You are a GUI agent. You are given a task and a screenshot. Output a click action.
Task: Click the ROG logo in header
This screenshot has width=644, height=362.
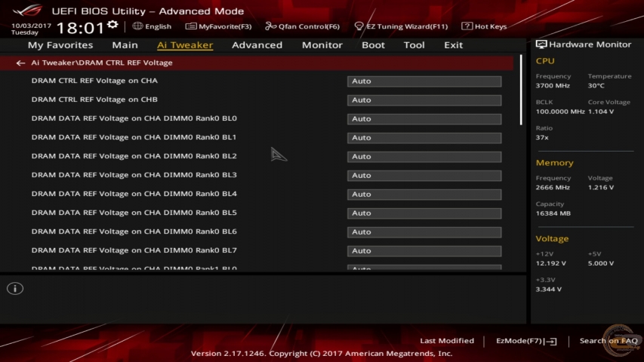(28, 10)
